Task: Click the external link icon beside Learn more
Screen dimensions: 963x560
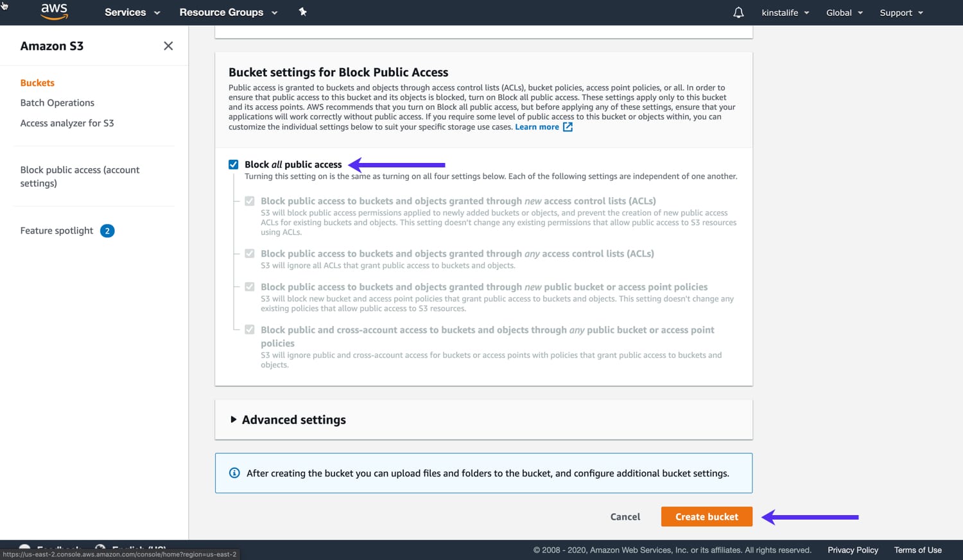Action: (x=568, y=127)
